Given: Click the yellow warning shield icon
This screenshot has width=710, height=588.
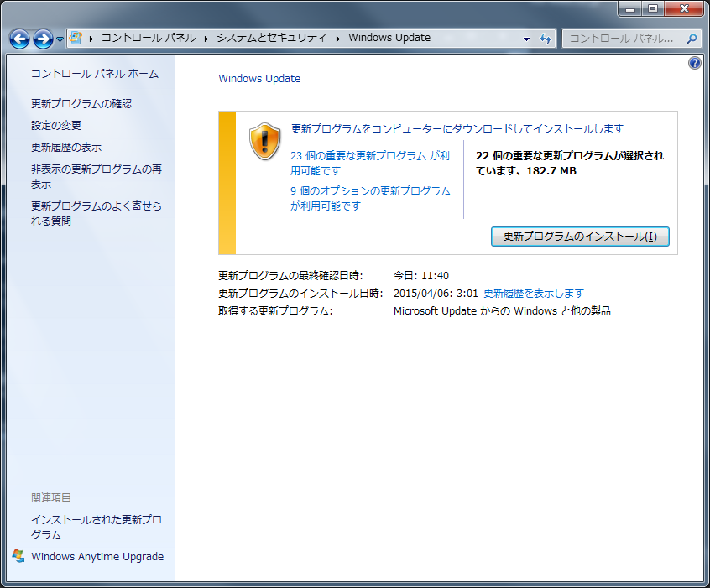Looking at the screenshot, I should coord(265,141).
